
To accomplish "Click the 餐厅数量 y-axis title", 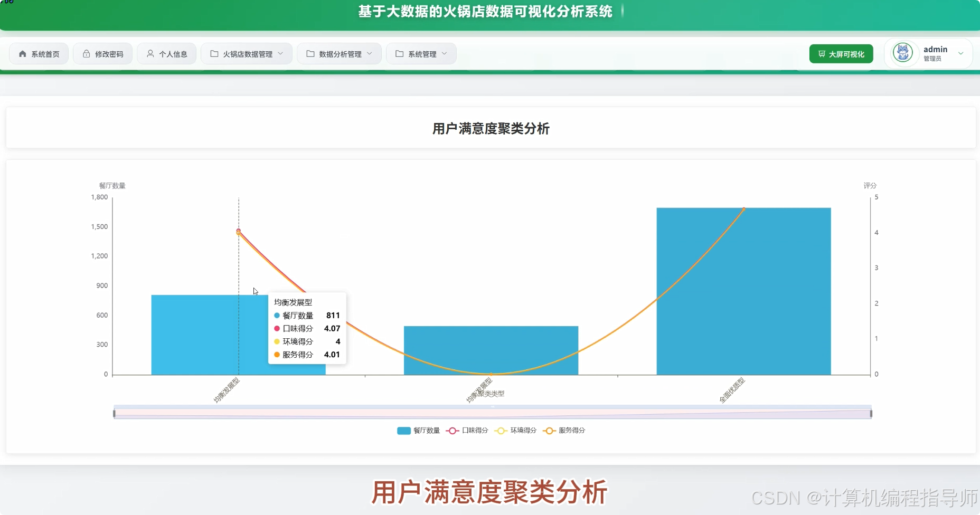I will [x=112, y=186].
